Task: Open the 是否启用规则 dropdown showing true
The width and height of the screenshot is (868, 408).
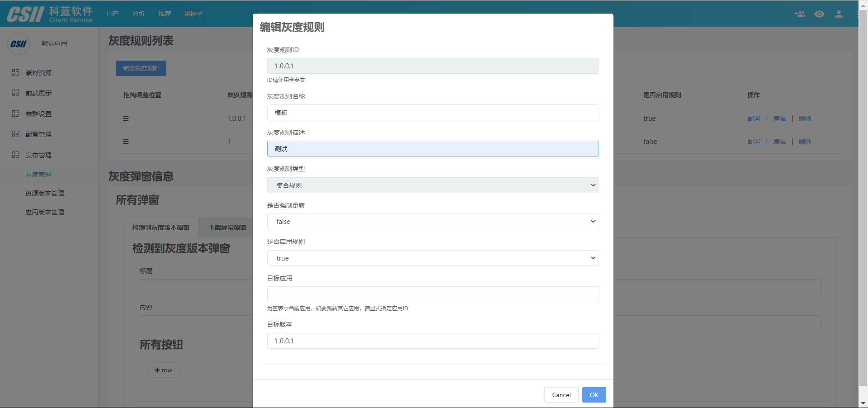Action: click(x=433, y=258)
